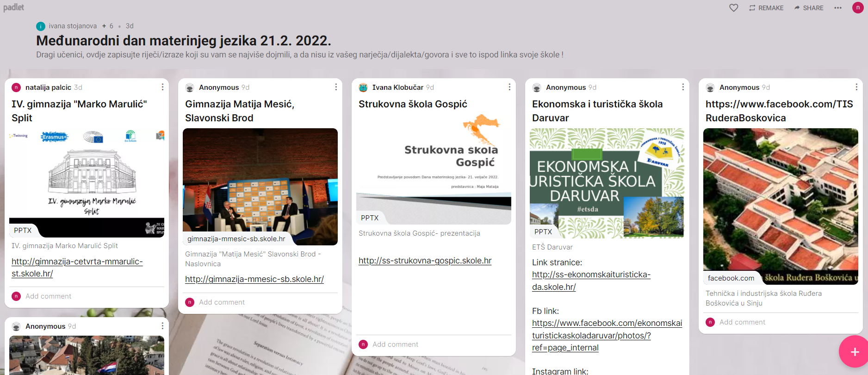Open bottom-left Anonymous post town photo
Viewport: 868px width, 375px height.
click(87, 355)
